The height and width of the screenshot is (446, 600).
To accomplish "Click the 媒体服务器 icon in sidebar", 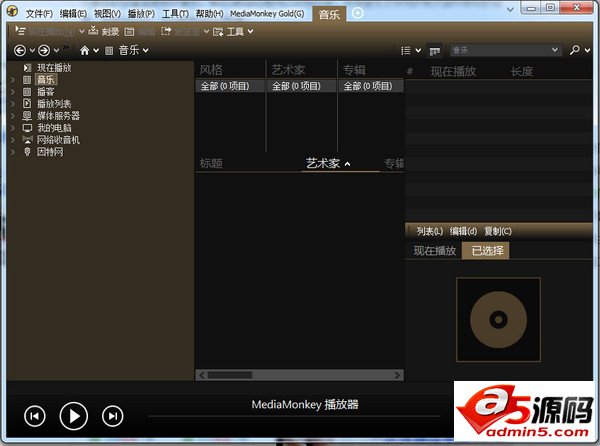I will tap(27, 116).
